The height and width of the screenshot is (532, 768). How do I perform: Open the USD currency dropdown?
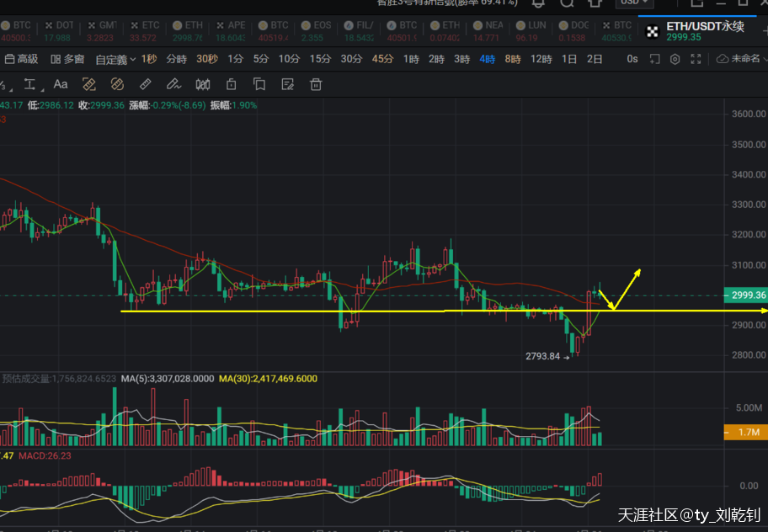tap(633, 3)
